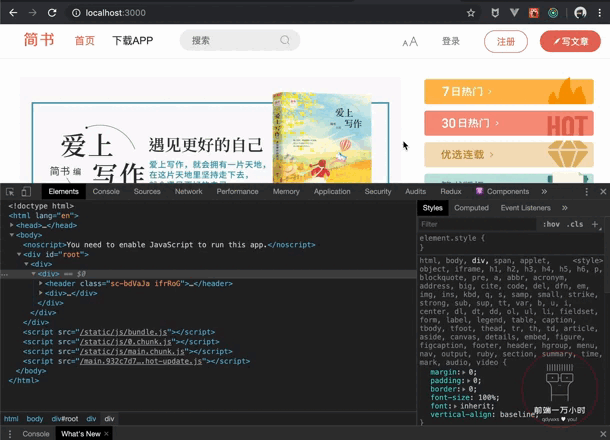
Task: Click the search magnifier icon in the header
Action: (x=285, y=40)
